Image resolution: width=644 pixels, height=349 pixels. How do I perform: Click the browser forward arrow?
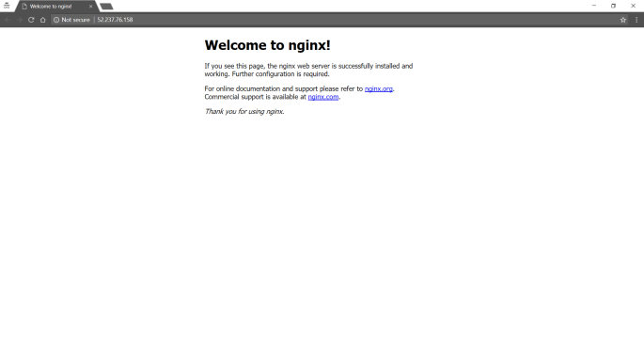19,20
